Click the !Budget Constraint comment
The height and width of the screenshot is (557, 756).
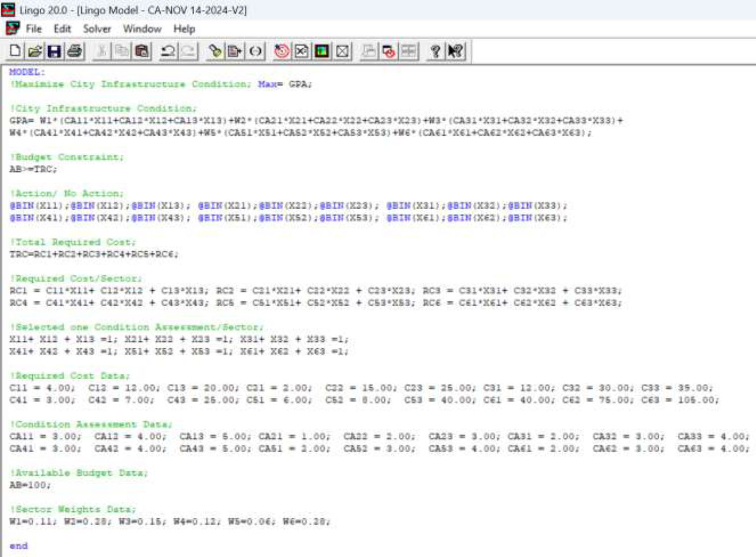point(67,157)
